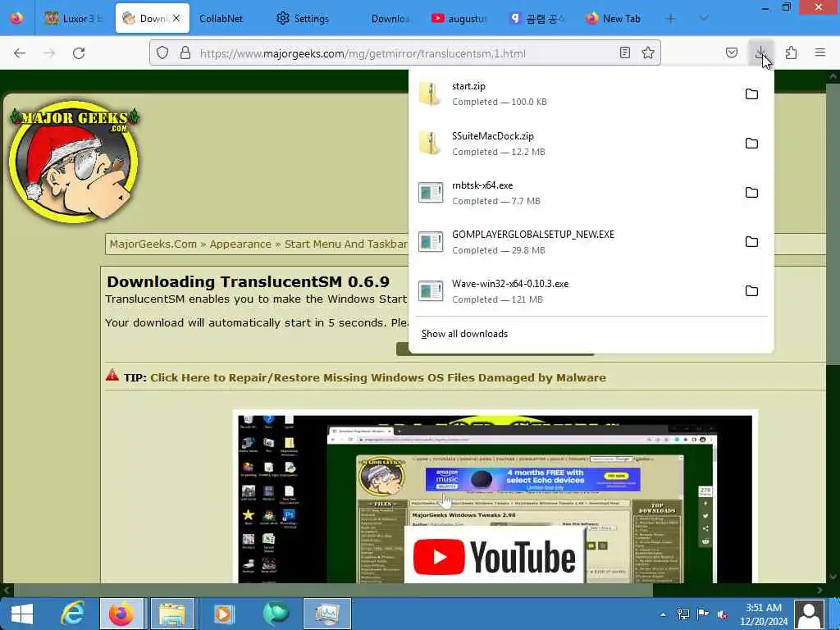Launch Internet Explorer from taskbar
Viewport: 840px width, 630px height.
72,614
